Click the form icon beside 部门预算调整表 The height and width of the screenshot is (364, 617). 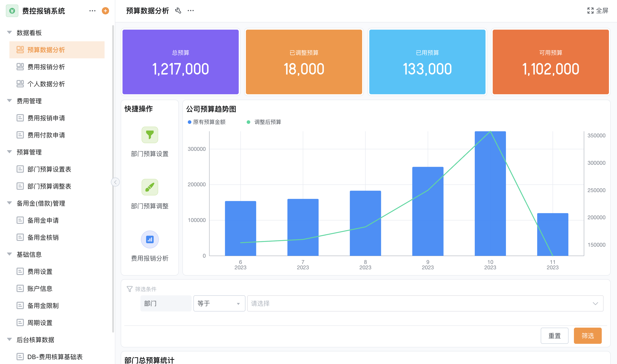coord(20,186)
